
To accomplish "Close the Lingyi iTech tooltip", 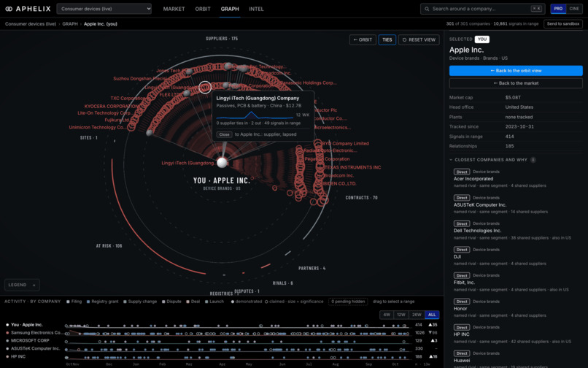I will point(224,134).
